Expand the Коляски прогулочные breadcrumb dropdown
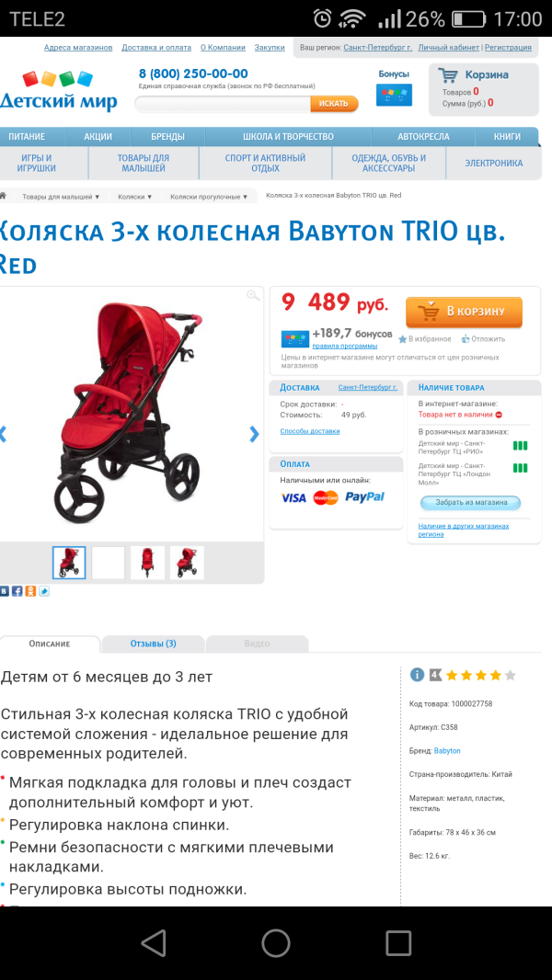The height and width of the screenshot is (980, 552). tap(210, 197)
